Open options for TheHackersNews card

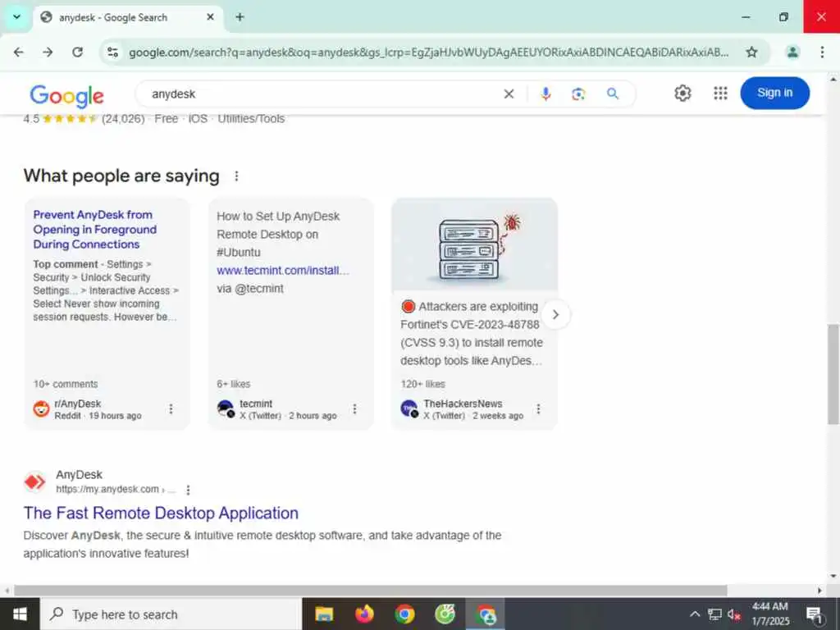(538, 409)
